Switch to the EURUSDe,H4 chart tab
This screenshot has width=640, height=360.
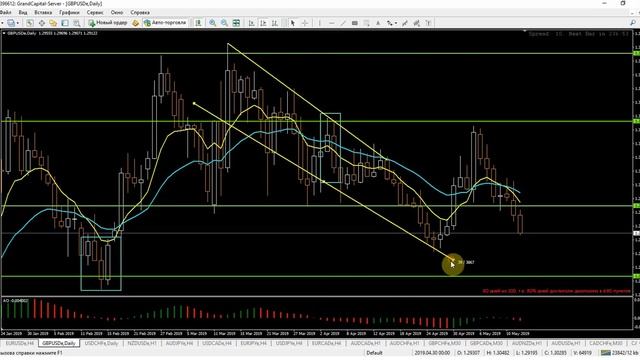point(19,343)
